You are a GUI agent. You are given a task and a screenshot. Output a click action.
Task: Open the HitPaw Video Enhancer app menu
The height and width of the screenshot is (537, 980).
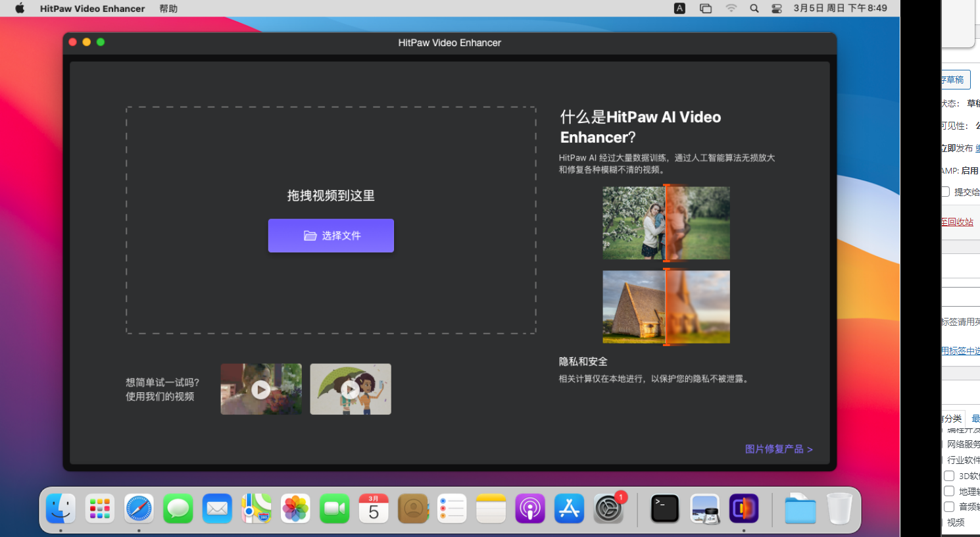click(x=92, y=9)
